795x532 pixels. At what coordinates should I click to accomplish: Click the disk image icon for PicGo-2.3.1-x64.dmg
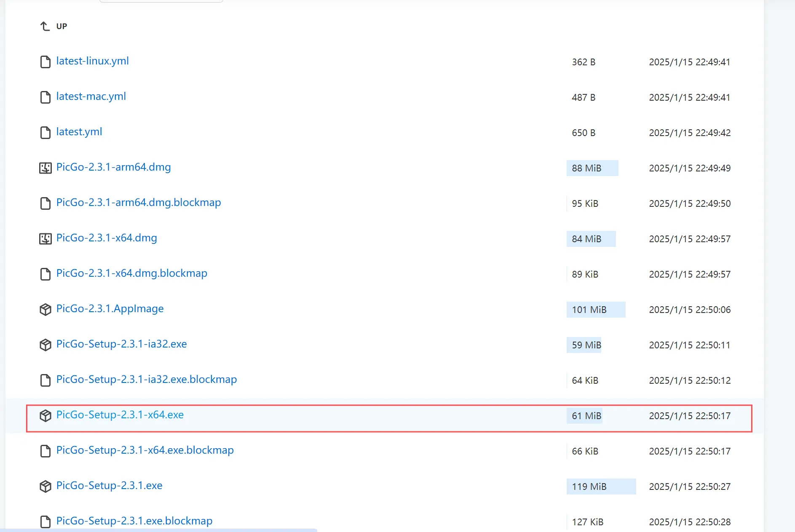tap(45, 239)
